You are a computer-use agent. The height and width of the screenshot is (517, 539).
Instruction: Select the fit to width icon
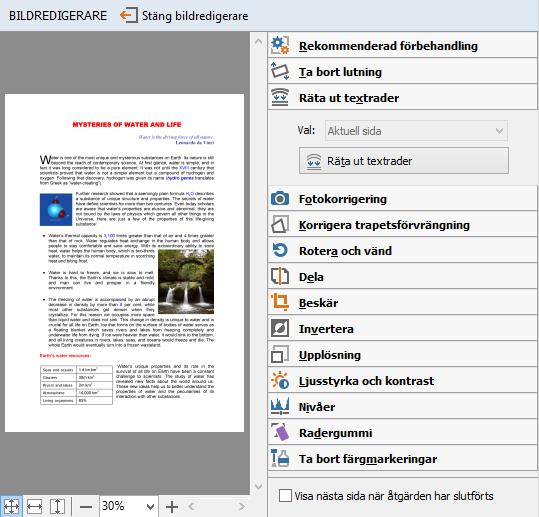pyautogui.click(x=34, y=506)
